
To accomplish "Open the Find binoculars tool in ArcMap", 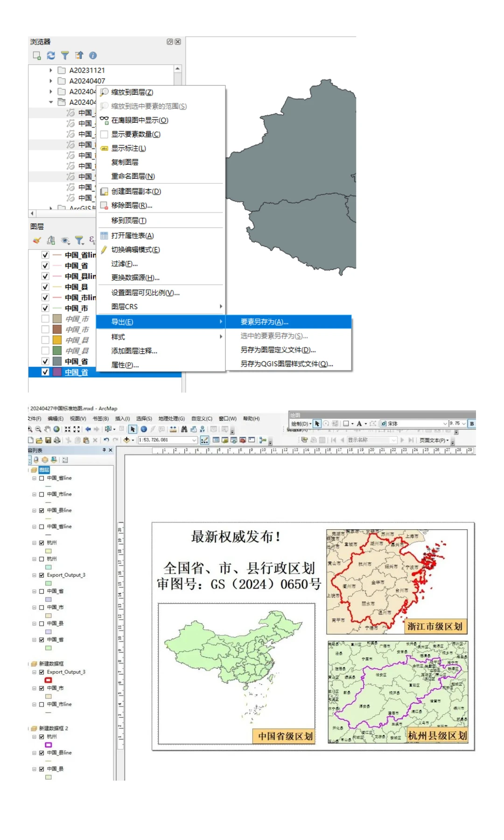I will [x=184, y=429].
